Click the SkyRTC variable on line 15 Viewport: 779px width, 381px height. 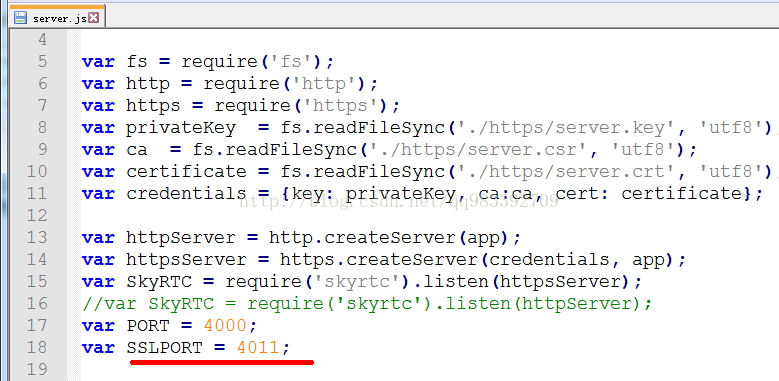pos(159,282)
